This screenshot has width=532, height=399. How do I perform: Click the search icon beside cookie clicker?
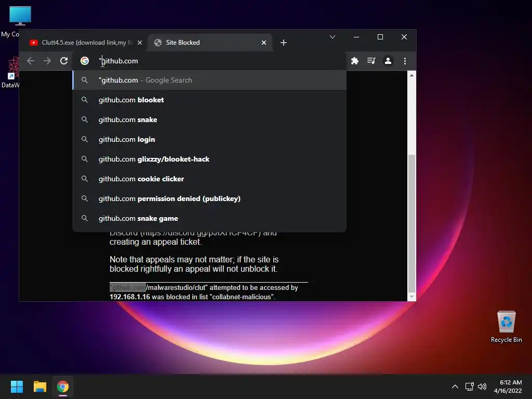(85, 179)
